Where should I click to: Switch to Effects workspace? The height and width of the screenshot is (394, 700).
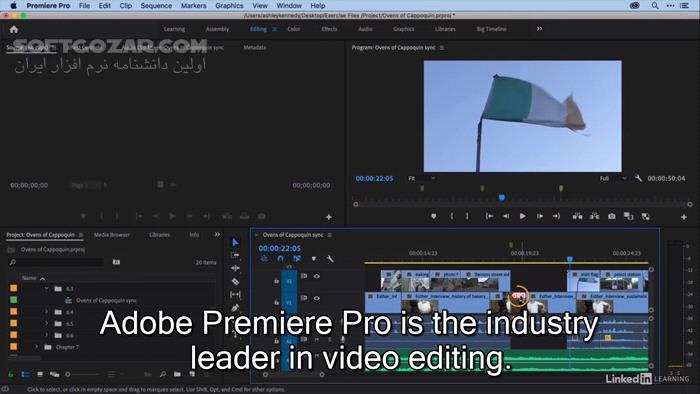click(329, 29)
